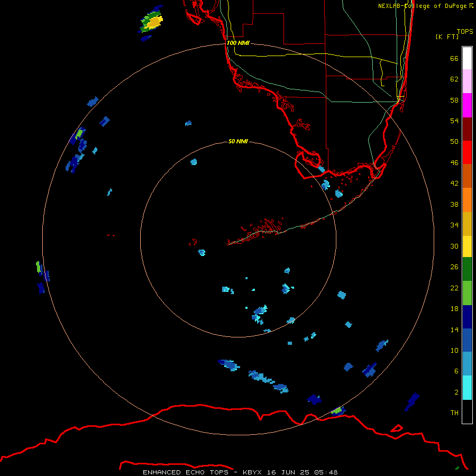Screen dimensions: 476x476
Task: Select the magenta swatch in the legend
Action: 467,105
